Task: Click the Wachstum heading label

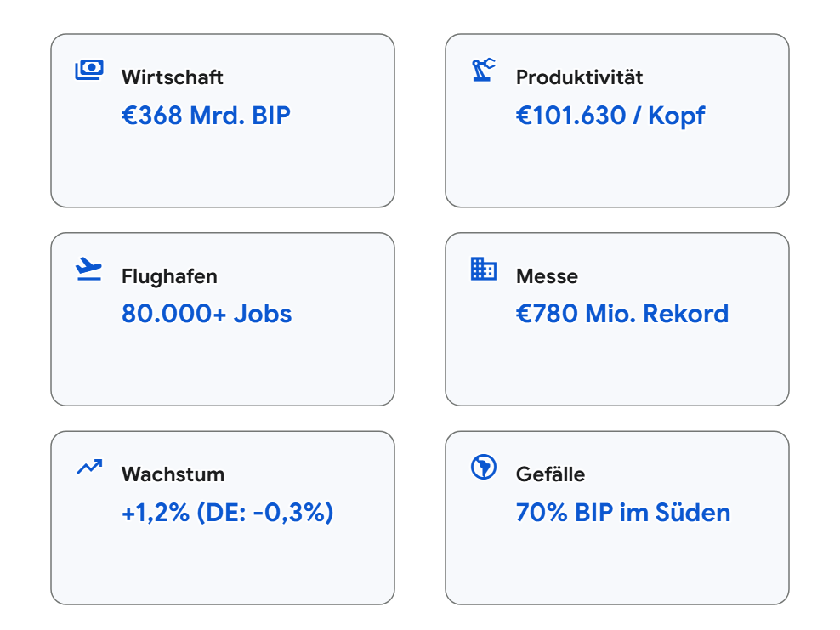Action: coord(173,474)
